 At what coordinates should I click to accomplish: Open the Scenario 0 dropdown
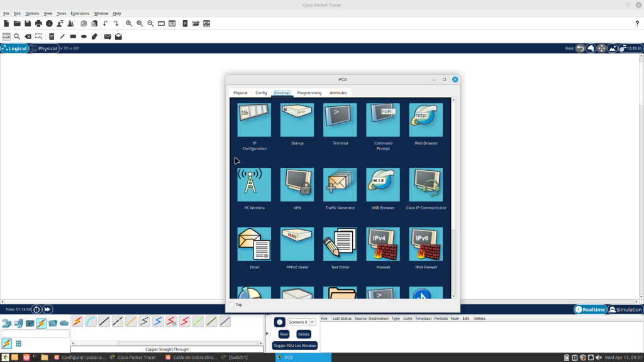(x=312, y=322)
